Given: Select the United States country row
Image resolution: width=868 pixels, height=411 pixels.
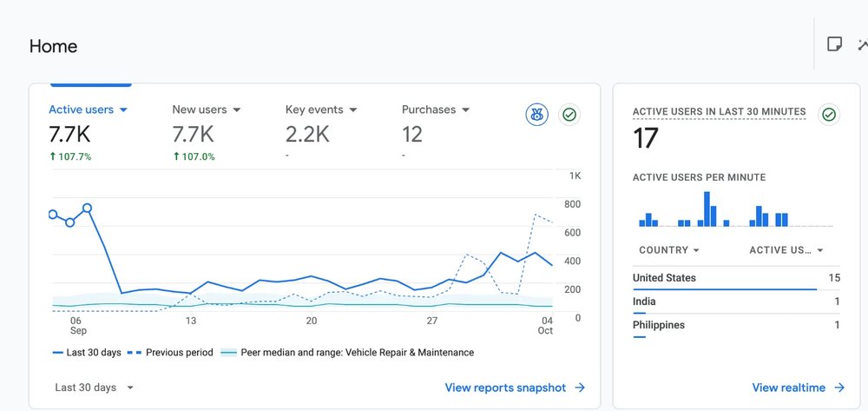Looking at the screenshot, I should pos(736,279).
